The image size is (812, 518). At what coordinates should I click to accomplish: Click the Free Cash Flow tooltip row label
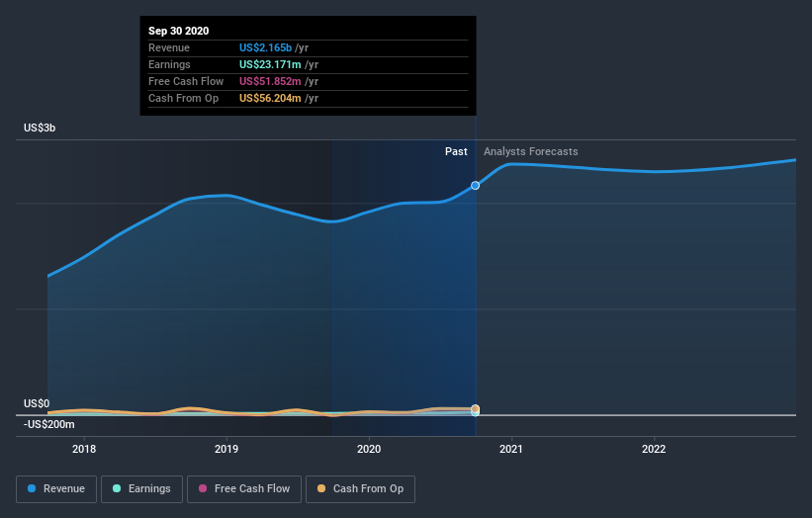(186, 81)
